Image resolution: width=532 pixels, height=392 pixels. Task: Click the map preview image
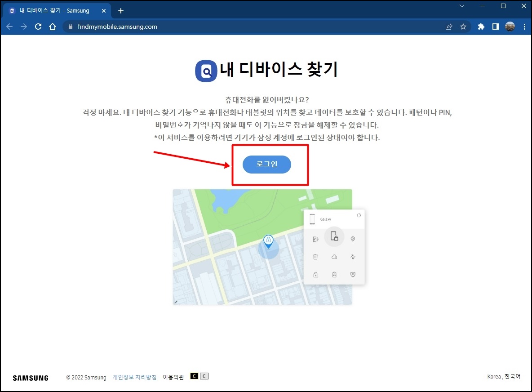pyautogui.click(x=262, y=247)
